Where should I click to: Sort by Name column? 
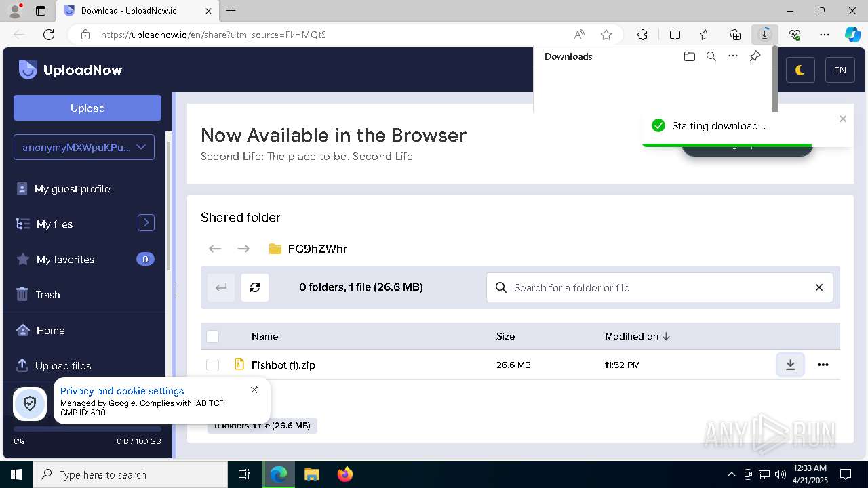tap(264, 336)
